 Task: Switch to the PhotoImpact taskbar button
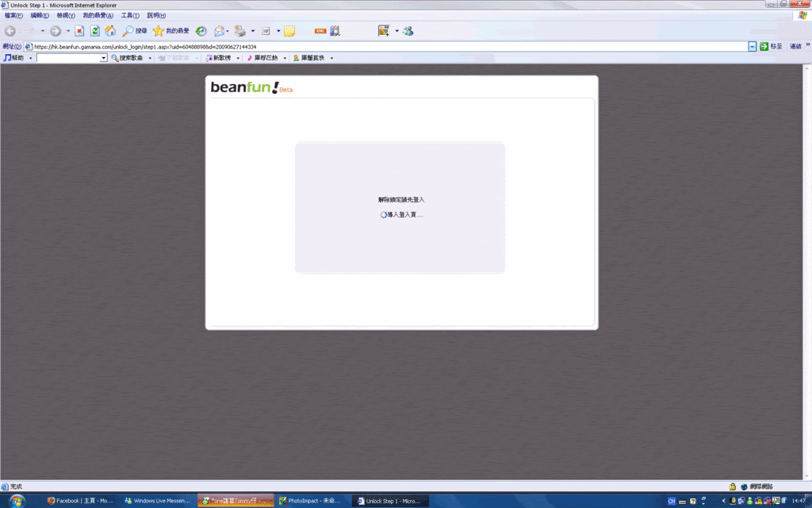312,501
